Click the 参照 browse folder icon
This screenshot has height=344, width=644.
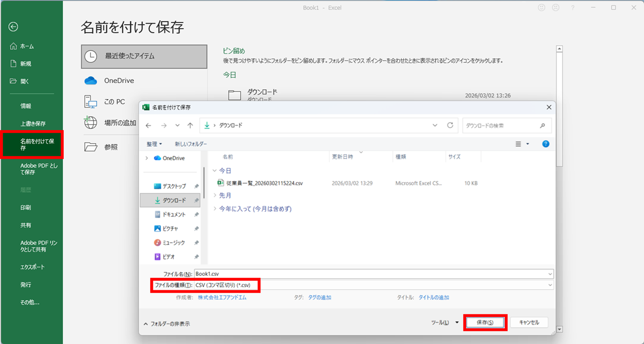pyautogui.click(x=90, y=147)
